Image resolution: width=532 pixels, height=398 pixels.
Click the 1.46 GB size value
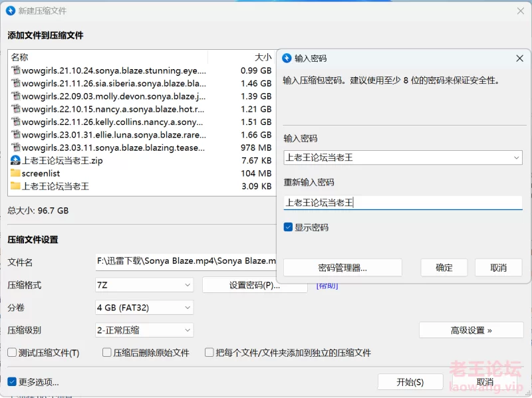click(256, 84)
